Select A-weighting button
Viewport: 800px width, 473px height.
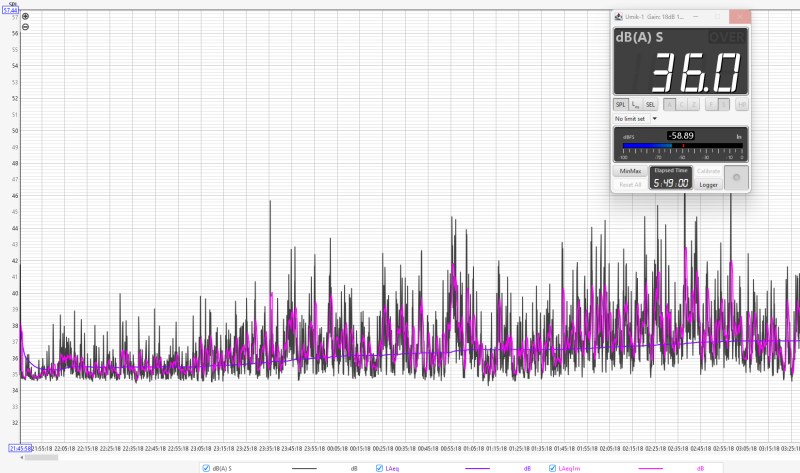click(x=667, y=104)
